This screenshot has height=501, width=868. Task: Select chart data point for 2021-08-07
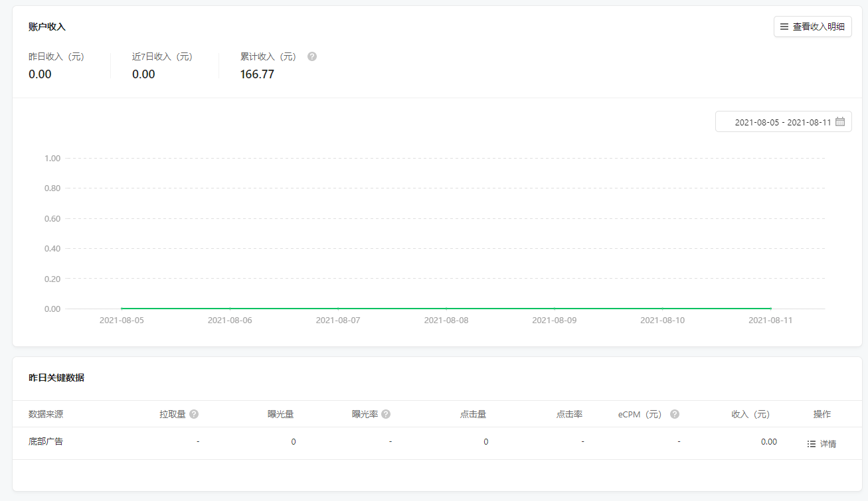[x=338, y=309]
